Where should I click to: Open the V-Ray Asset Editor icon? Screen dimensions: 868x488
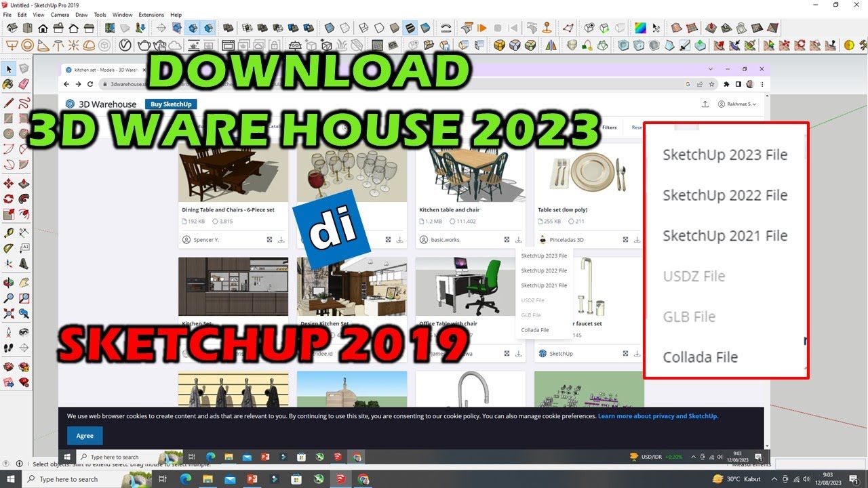pos(125,45)
